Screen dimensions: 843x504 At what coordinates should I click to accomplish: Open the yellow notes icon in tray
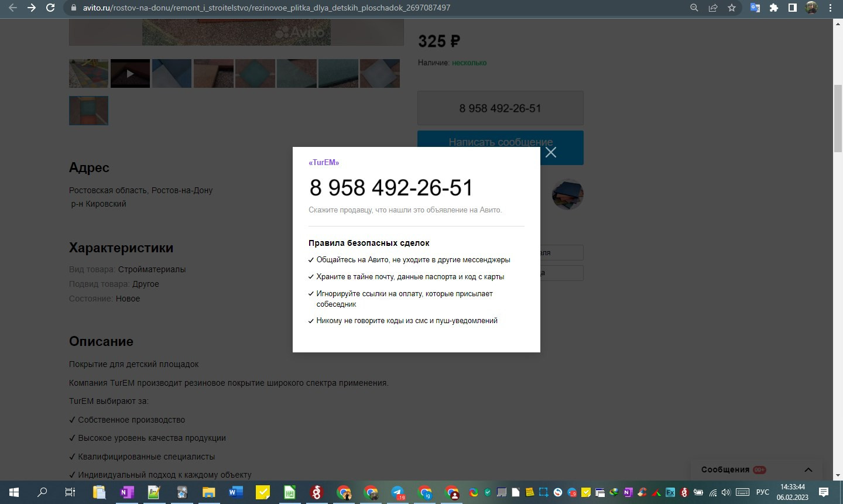click(530, 492)
